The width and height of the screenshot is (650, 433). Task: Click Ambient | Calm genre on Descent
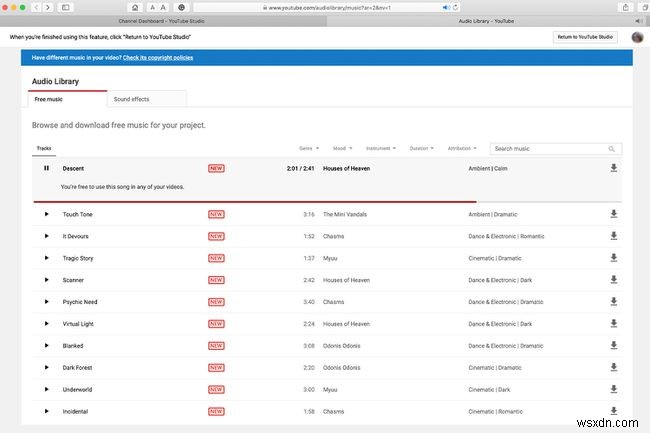pos(488,169)
